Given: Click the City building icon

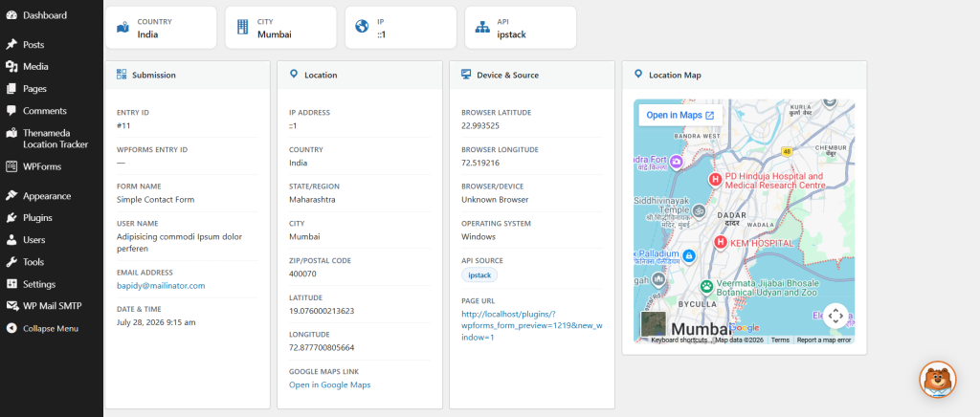Looking at the screenshot, I should pyautogui.click(x=242, y=27).
